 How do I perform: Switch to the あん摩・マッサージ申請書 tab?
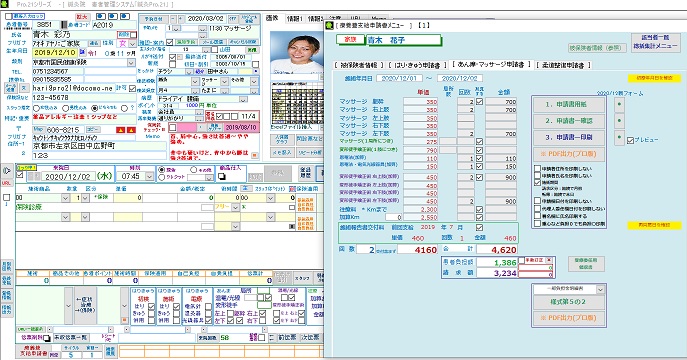click(x=491, y=65)
